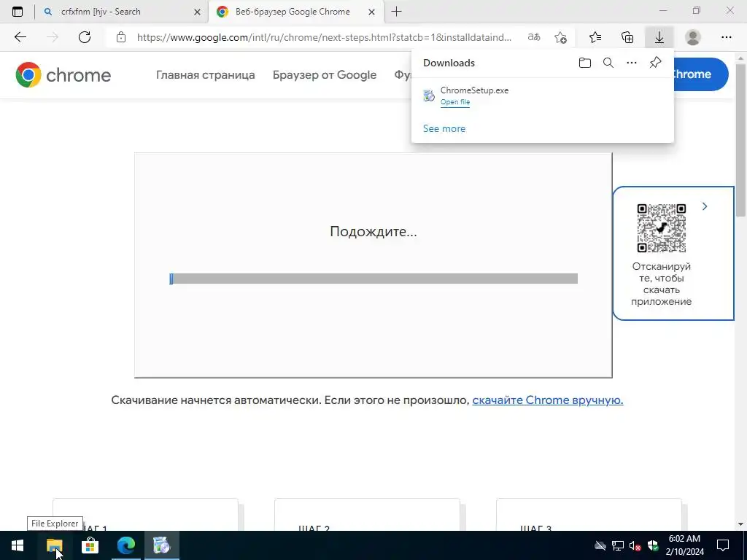747x560 pixels.
Task: Open Edge Settings and more menu
Action: click(x=726, y=37)
